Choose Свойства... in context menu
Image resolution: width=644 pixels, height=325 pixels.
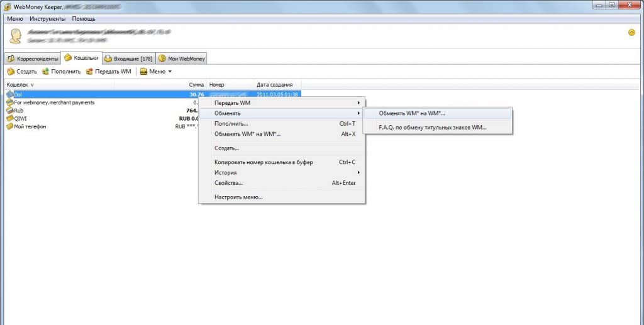(x=281, y=183)
